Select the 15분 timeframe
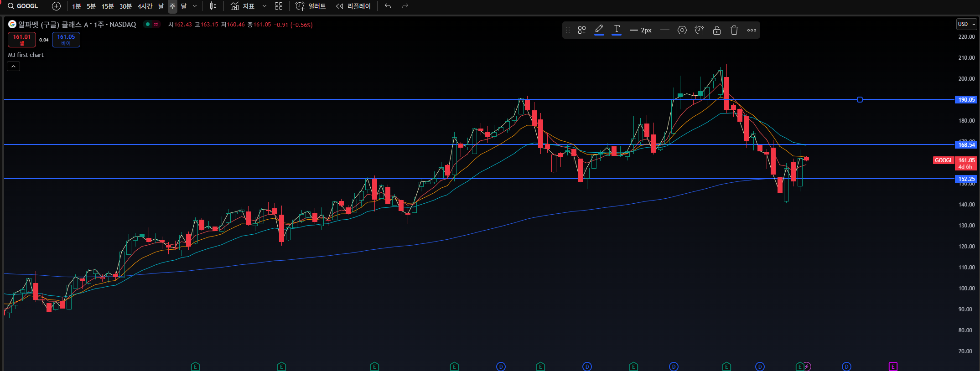980x371 pixels. (108, 6)
